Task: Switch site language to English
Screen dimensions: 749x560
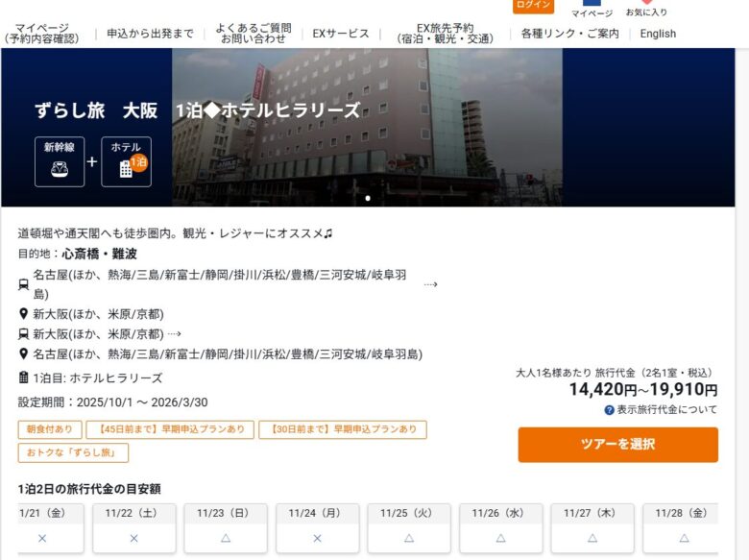Action: pyautogui.click(x=658, y=34)
